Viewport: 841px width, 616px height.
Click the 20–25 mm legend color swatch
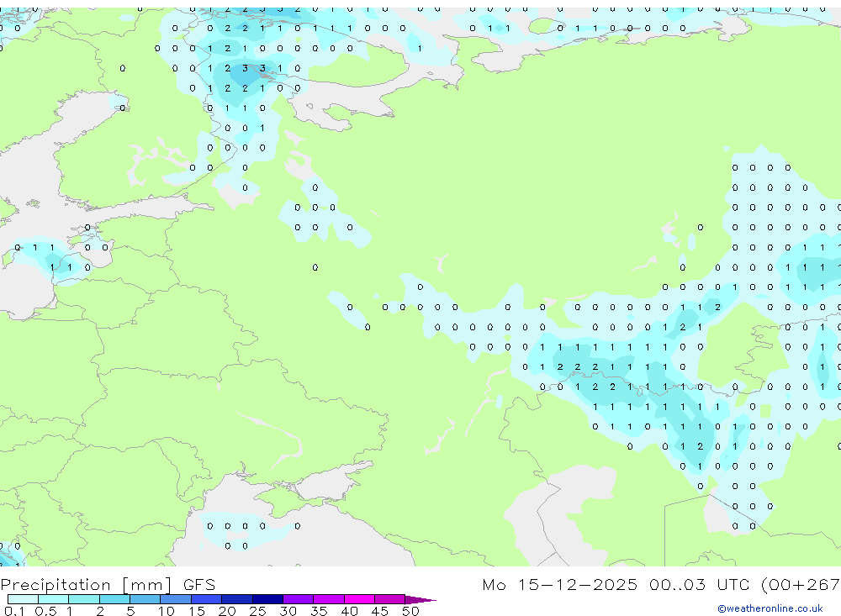pyautogui.click(x=237, y=599)
